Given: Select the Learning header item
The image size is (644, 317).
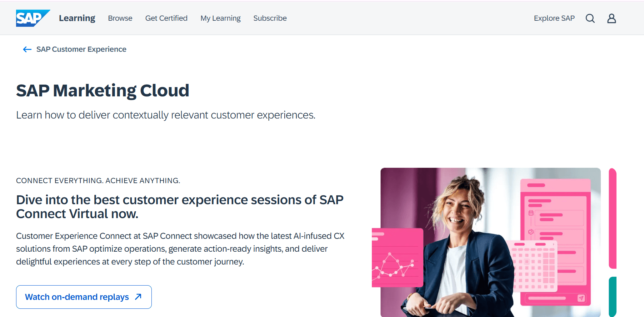Looking at the screenshot, I should pos(77,18).
